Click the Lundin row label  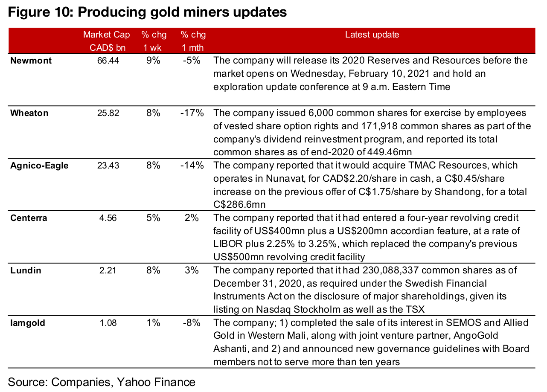[x=26, y=270]
